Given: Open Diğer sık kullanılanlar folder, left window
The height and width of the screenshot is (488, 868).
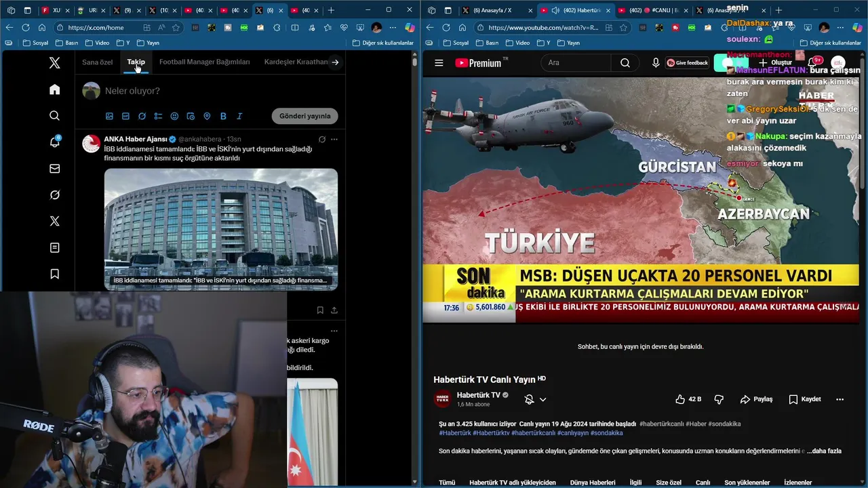Looking at the screenshot, I should pos(382,43).
